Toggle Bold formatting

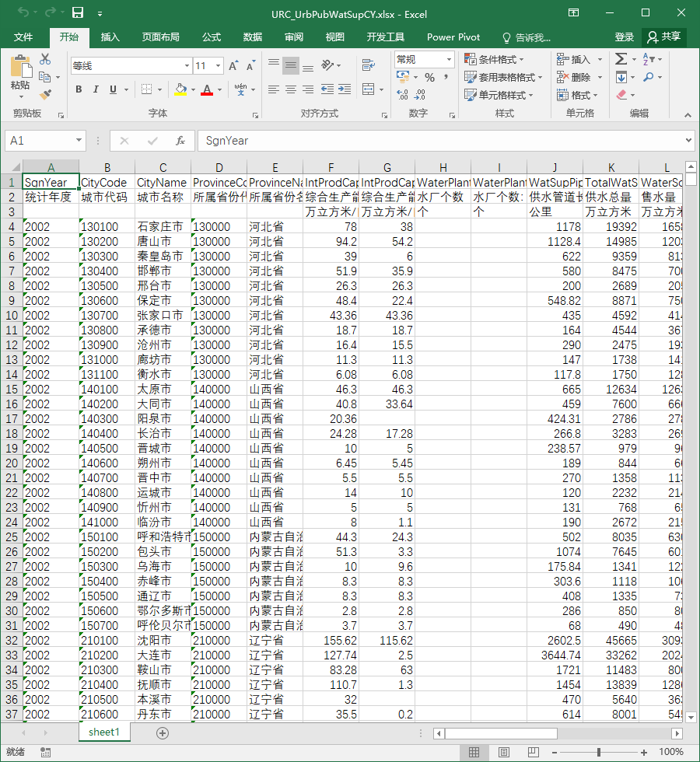point(79,89)
